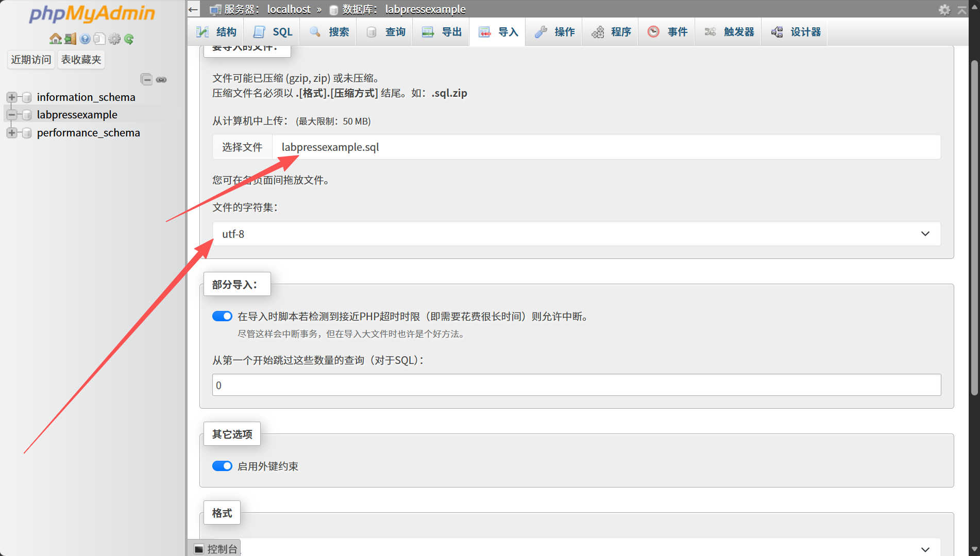Viewport: 980px width, 556px height.
Task: Open the file character set utf-8 dropdown
Action: tap(577, 234)
